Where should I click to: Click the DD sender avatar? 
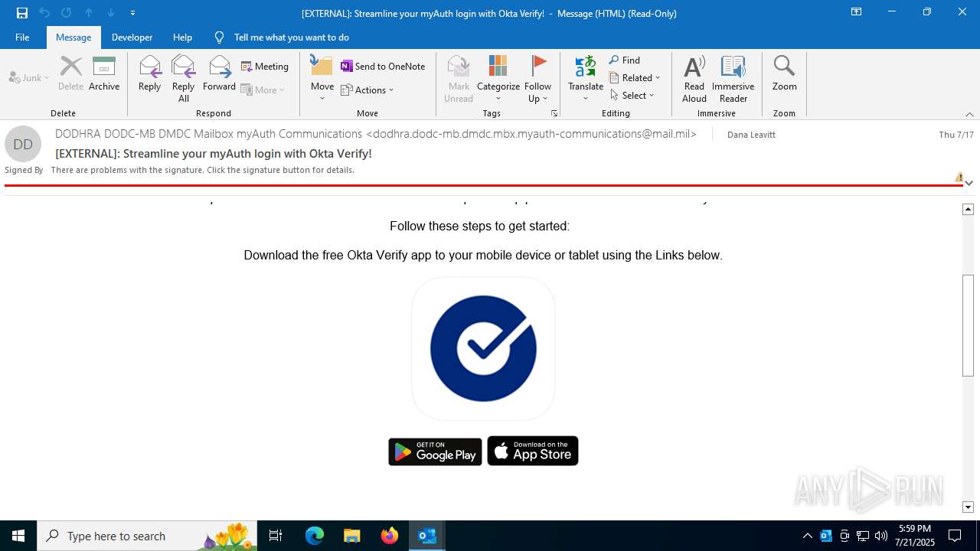coord(23,144)
